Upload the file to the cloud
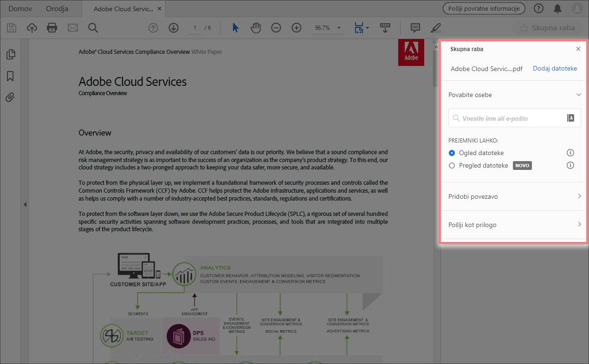This screenshot has height=364, width=589. pos(32,28)
